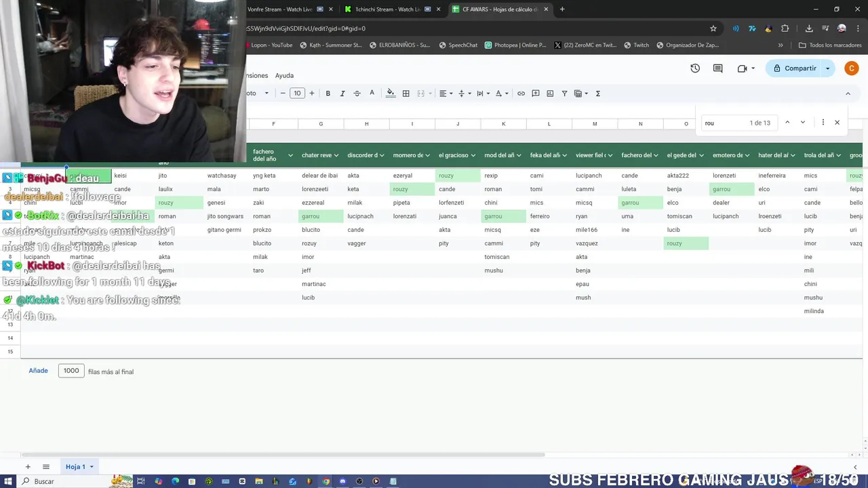868x488 pixels.
Task: Open the Google account avatar
Action: click(x=852, y=68)
